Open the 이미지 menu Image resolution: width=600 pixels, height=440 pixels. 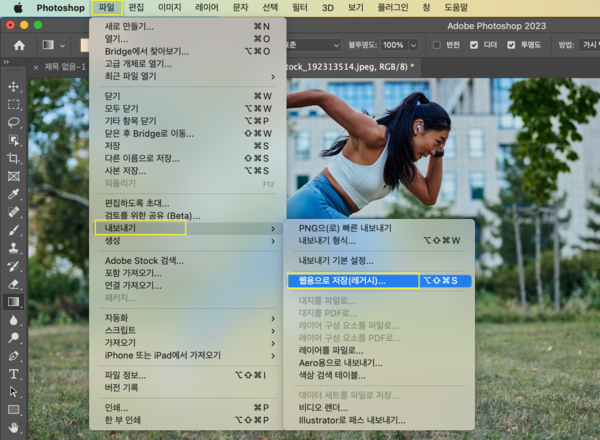(170, 8)
